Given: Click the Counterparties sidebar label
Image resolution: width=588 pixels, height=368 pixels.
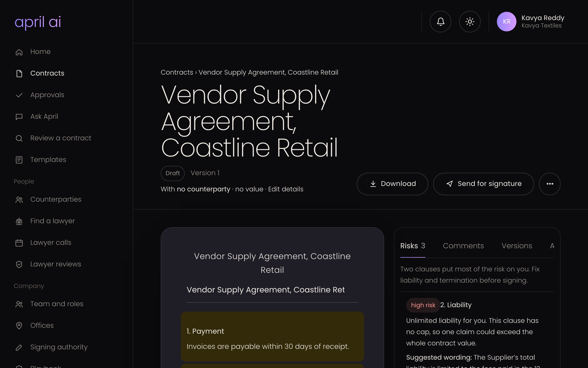Looking at the screenshot, I should click(56, 199).
